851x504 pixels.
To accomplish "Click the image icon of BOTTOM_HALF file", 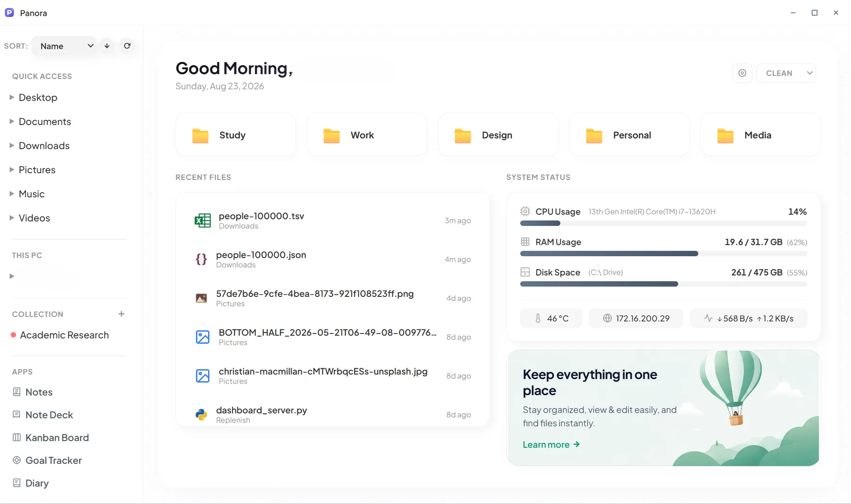I will (x=203, y=337).
